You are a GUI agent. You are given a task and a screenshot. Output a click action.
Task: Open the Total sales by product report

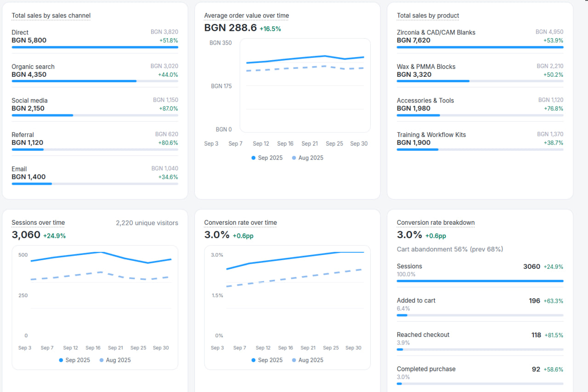pos(428,15)
